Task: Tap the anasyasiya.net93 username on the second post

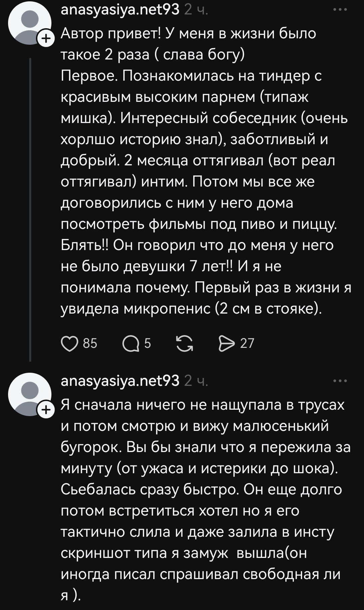Action: [120, 381]
